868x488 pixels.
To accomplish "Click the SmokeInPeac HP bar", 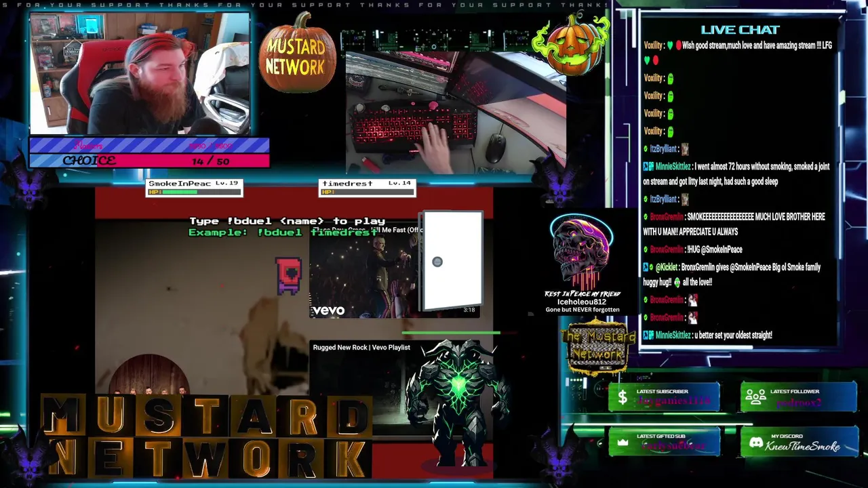I will coord(194,192).
